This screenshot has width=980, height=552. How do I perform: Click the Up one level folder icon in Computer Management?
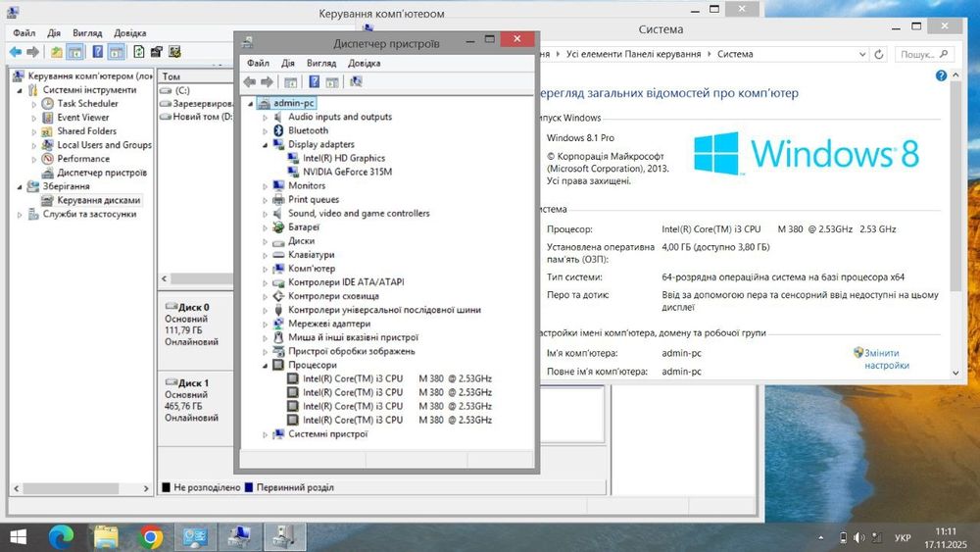pyautogui.click(x=56, y=52)
